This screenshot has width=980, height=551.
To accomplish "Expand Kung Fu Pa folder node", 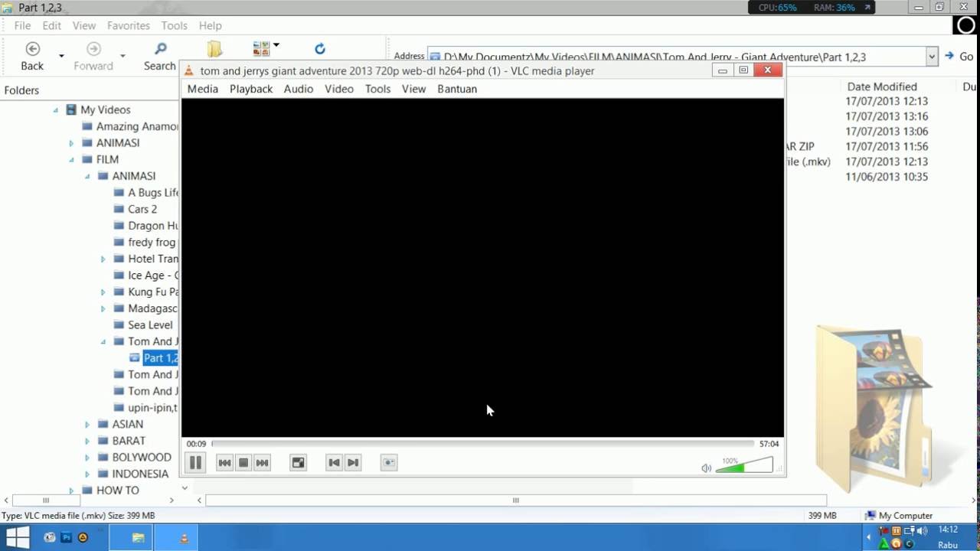I will point(103,292).
